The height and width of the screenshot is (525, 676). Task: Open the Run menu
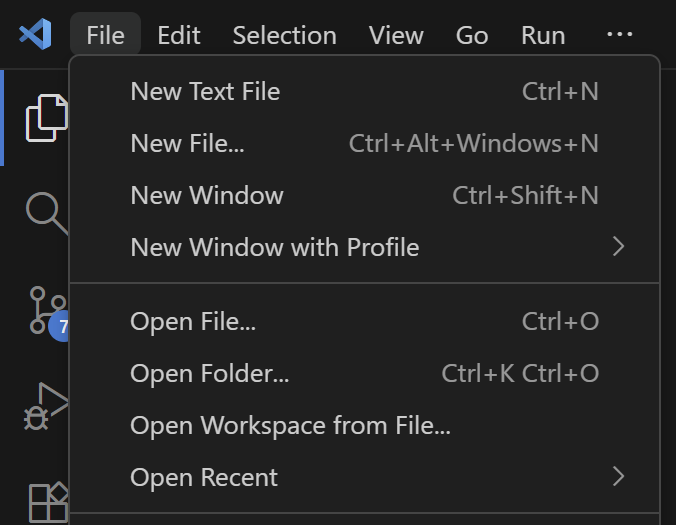[543, 35]
